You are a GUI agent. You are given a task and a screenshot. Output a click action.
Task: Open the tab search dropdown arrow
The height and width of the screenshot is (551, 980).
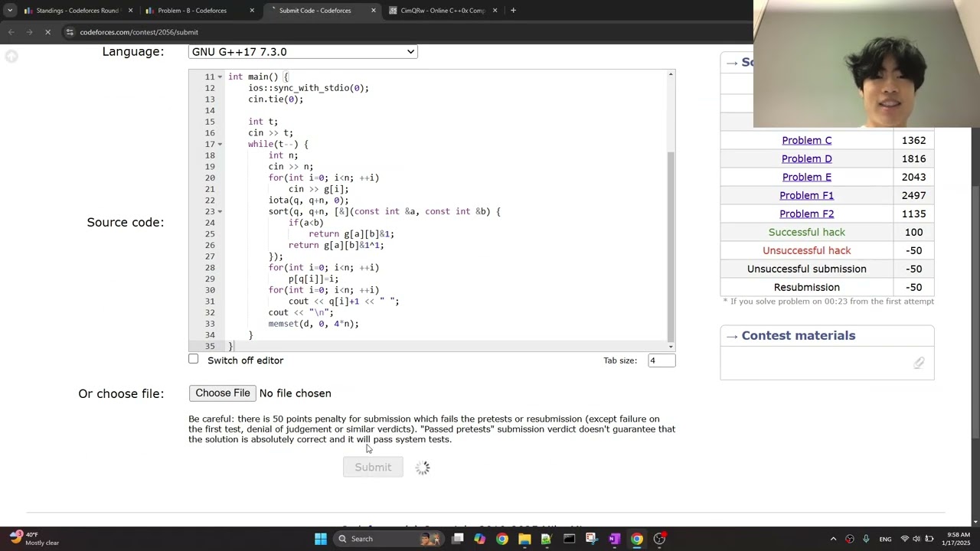coord(9,11)
